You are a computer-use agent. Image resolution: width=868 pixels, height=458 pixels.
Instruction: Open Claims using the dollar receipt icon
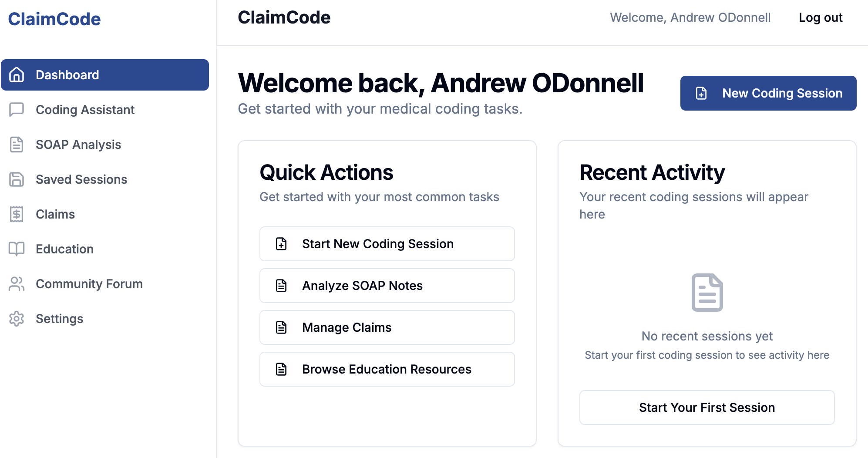(17, 214)
